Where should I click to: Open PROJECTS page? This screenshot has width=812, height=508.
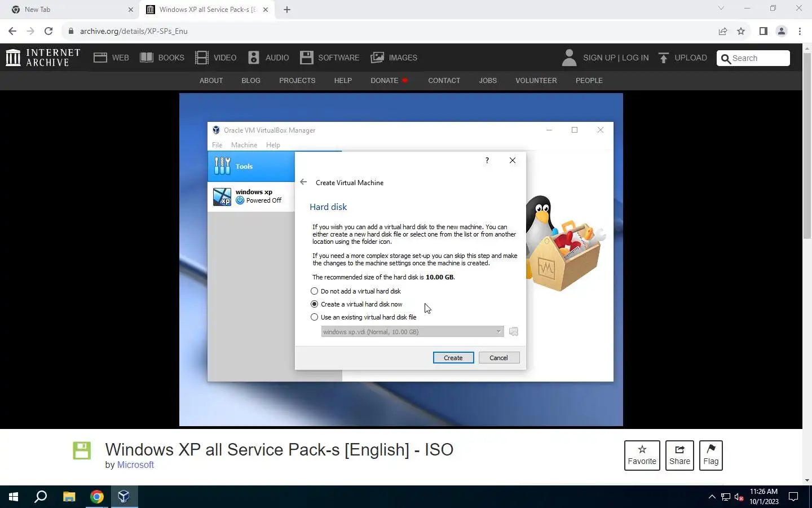pyautogui.click(x=297, y=81)
